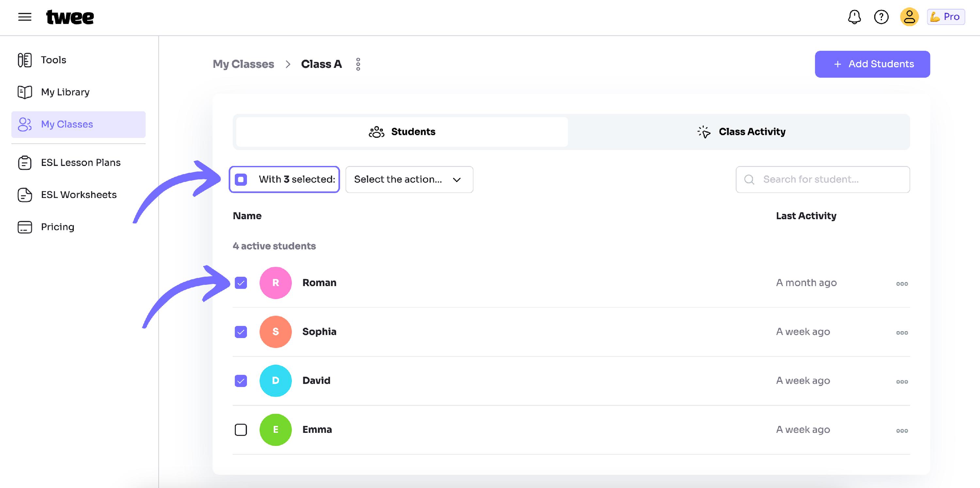
Task: Open Class A options kebab menu
Action: point(358,64)
